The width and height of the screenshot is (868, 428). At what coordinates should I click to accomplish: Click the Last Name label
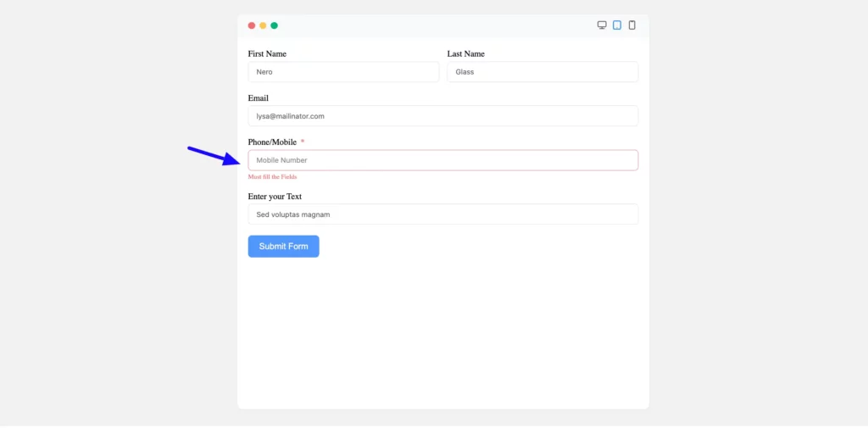pyautogui.click(x=466, y=53)
